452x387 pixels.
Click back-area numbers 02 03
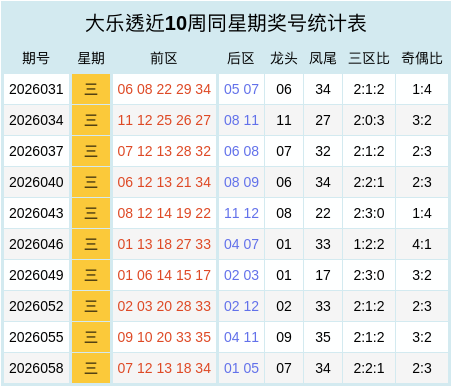241,275
